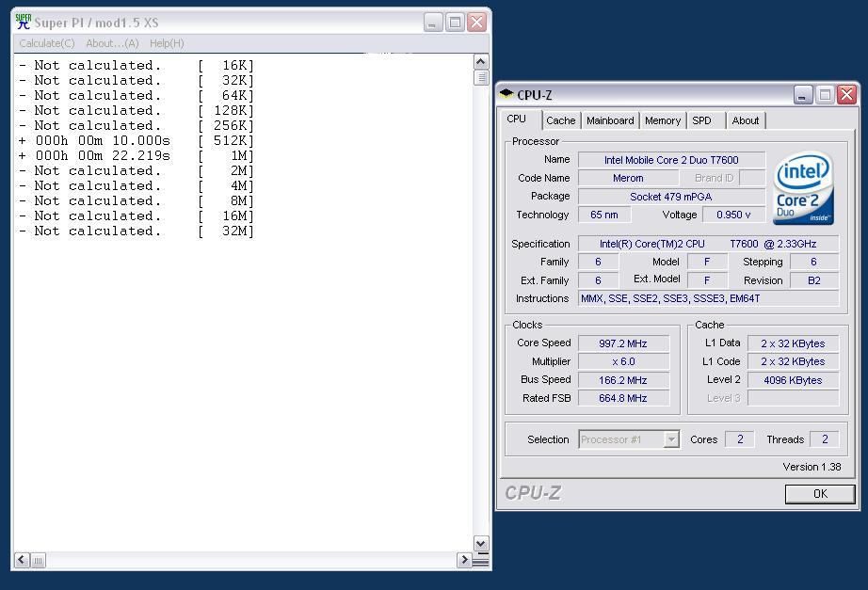Screen dimensions: 868x590
Task: Click the Stepping value "6"
Action: (x=813, y=262)
